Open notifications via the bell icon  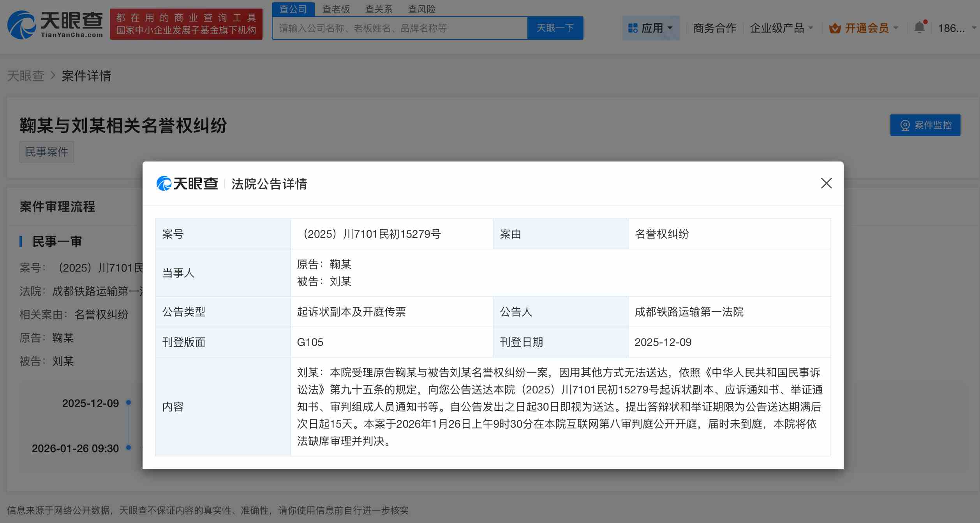pyautogui.click(x=919, y=27)
